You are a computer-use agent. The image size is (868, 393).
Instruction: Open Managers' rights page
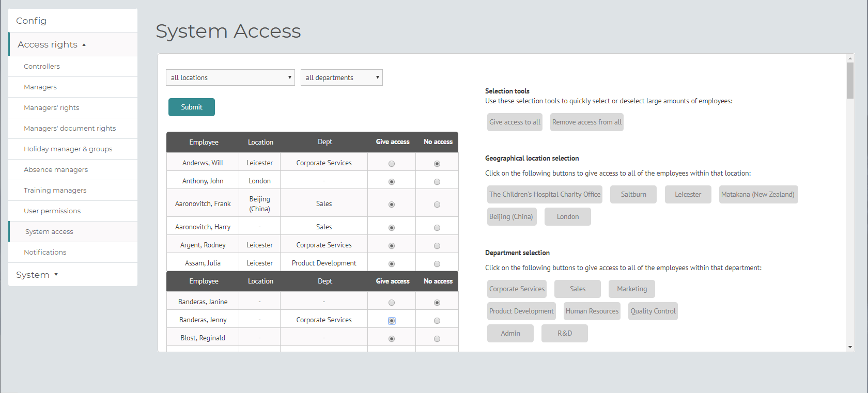(73, 107)
